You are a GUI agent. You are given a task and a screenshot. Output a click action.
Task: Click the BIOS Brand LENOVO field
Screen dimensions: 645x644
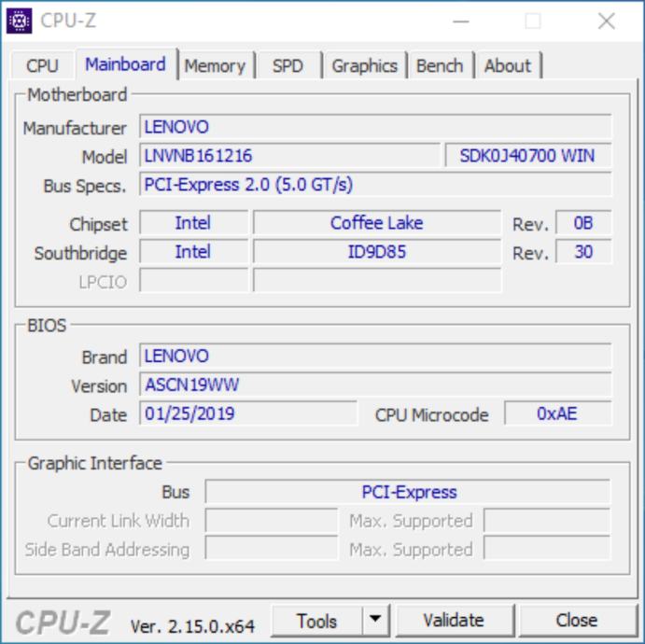375,356
